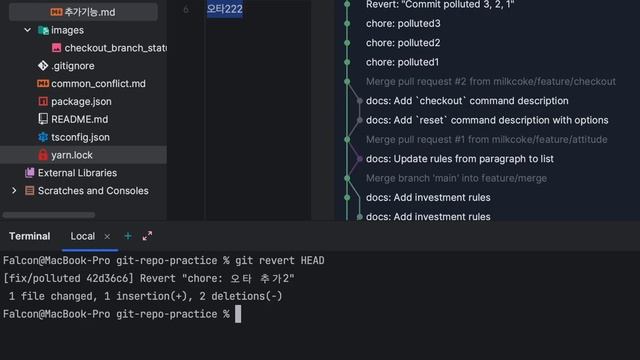Open tsconfig.json
The width and height of the screenshot is (640, 360).
click(x=80, y=137)
